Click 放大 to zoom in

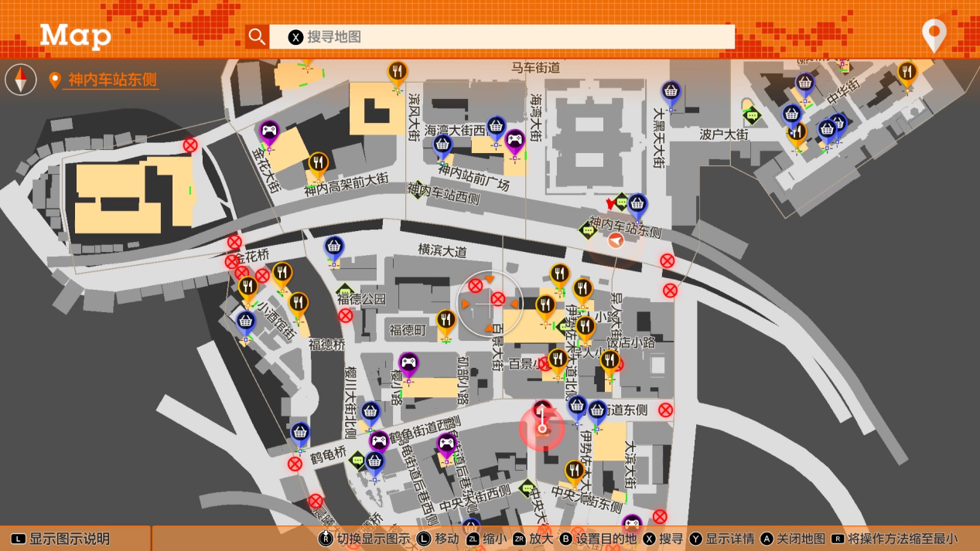pyautogui.click(x=533, y=539)
